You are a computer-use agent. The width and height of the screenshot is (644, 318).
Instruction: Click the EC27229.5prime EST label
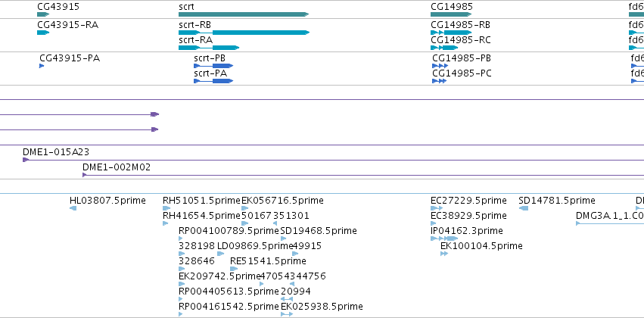click(468, 201)
